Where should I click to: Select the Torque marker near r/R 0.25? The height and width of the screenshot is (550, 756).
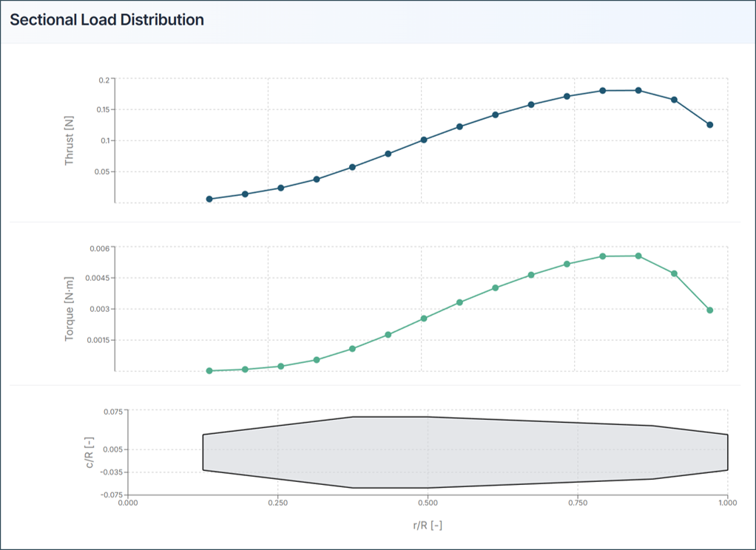[x=281, y=364]
